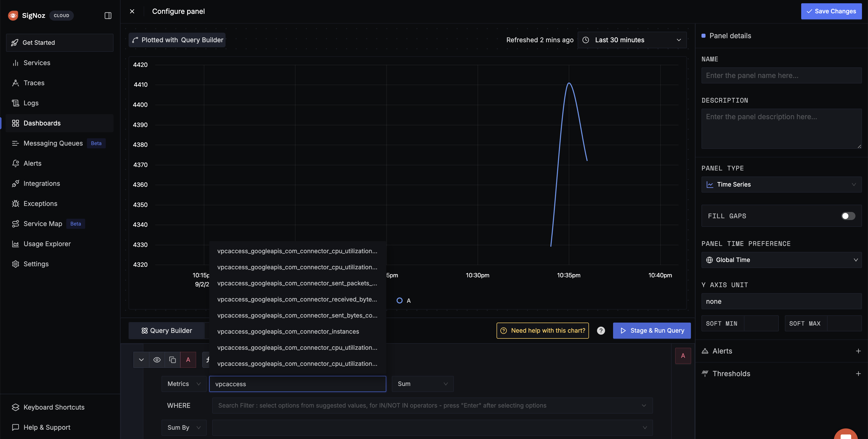Viewport: 868px width, 439px height.
Task: Click the Integrations plug icon
Action: pos(16,184)
